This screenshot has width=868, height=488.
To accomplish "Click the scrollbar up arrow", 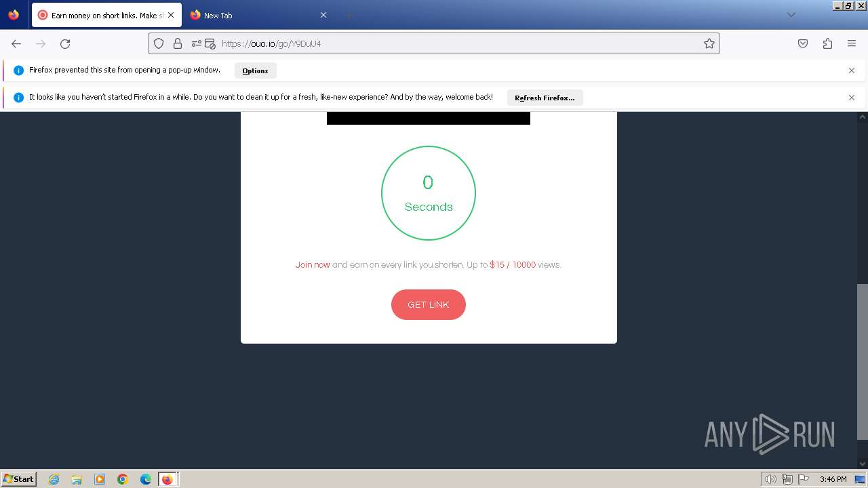I will click(x=862, y=117).
